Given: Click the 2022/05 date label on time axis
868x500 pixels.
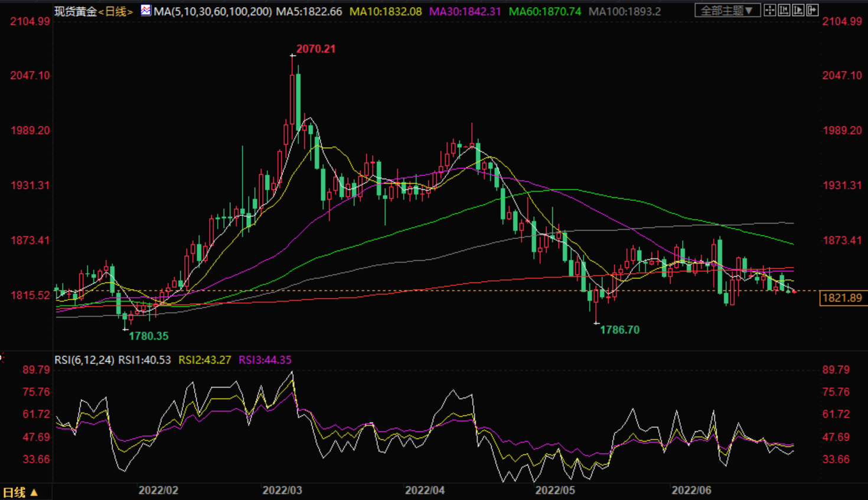Looking at the screenshot, I should (x=555, y=491).
